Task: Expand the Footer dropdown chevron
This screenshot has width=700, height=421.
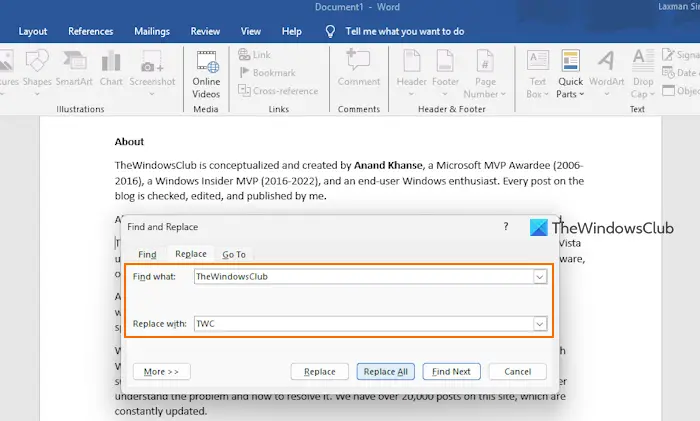Action: point(445,94)
